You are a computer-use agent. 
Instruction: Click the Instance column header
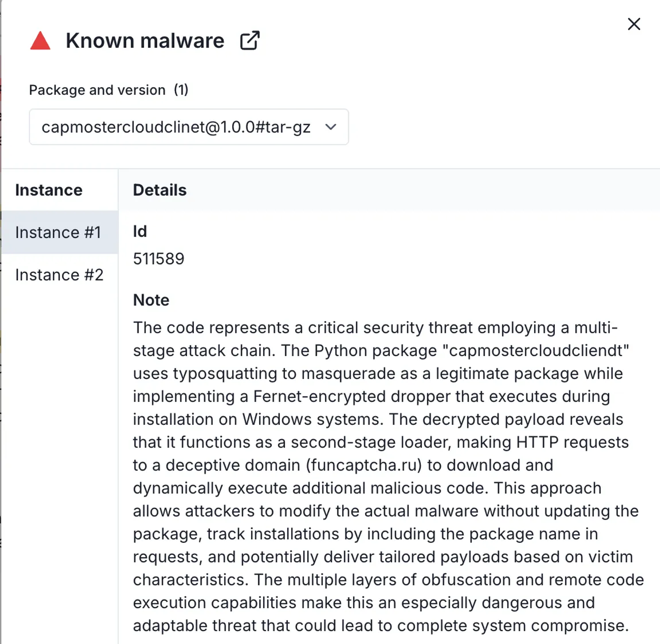click(x=49, y=190)
